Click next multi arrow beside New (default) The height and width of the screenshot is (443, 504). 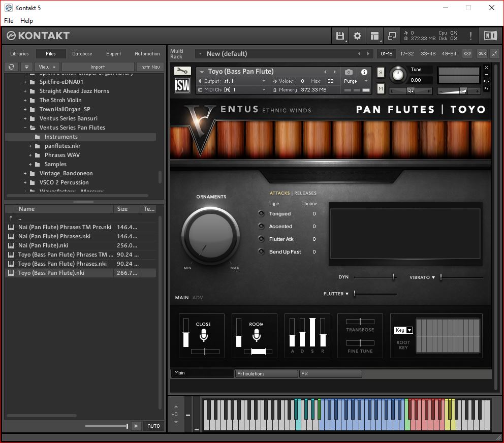point(368,54)
